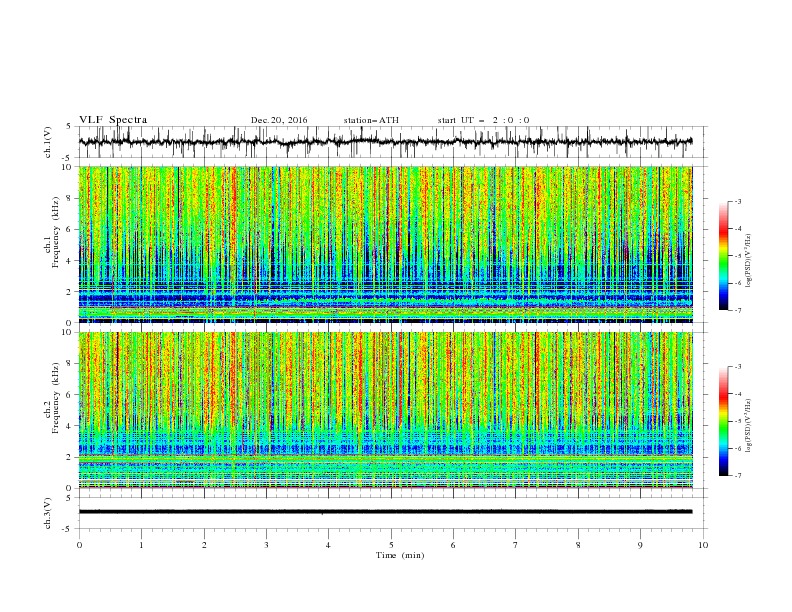Click time axis tick label '9'
This screenshot has width=792, height=612.
click(640, 545)
